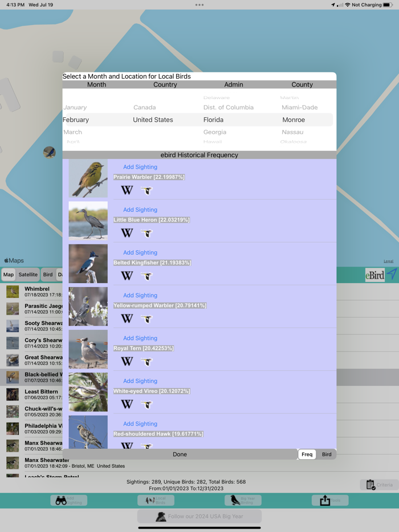
Task: Pick Miami-Dade in County picker
Action: point(300,107)
